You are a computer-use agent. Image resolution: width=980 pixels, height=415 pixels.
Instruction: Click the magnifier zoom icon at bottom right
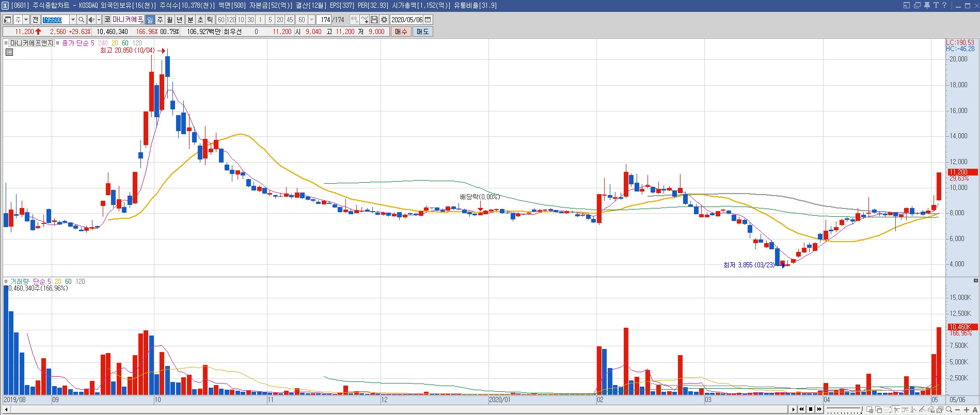click(x=949, y=410)
